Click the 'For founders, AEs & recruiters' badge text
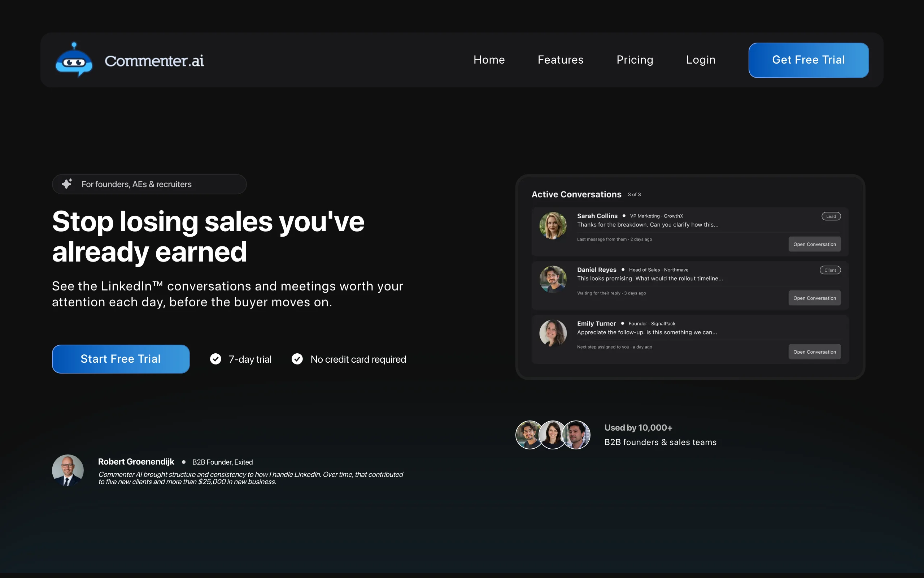Screen dimensions: 924x578 point(136,184)
